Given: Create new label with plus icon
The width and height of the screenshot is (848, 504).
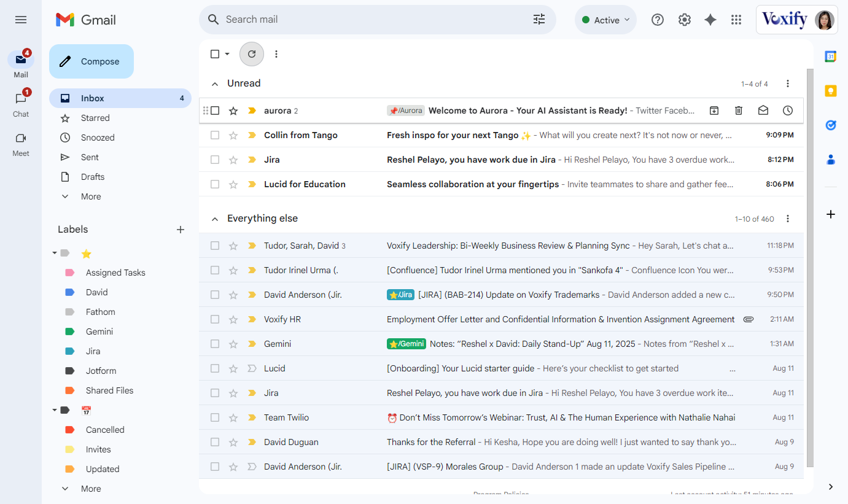Looking at the screenshot, I should [x=181, y=230].
